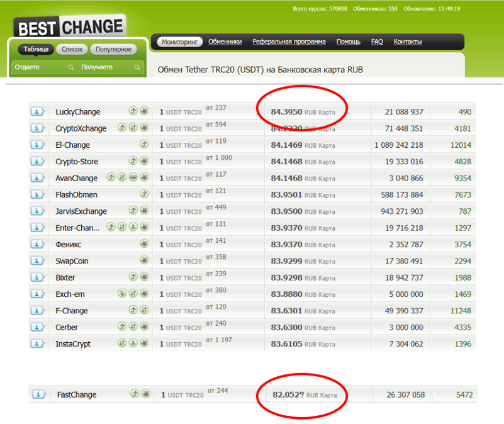This screenshot has height=424, width=504.
Task: Click the reviews count 490
Action: pyautogui.click(x=465, y=112)
